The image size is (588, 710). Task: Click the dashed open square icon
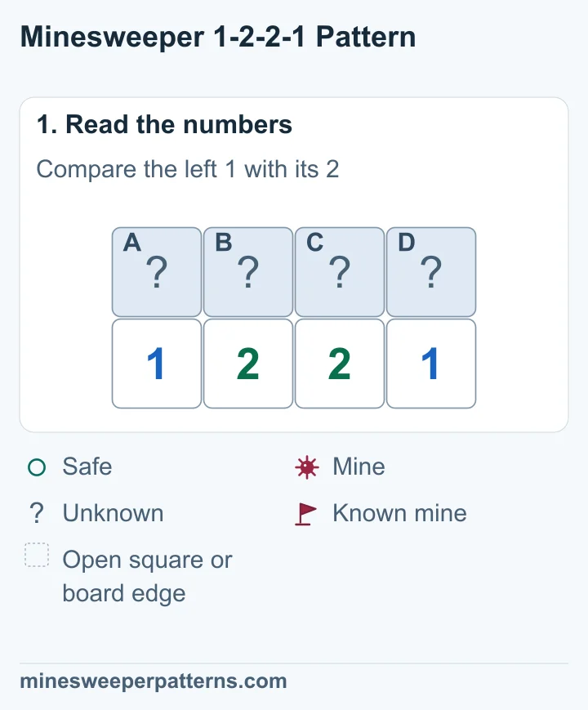37,555
